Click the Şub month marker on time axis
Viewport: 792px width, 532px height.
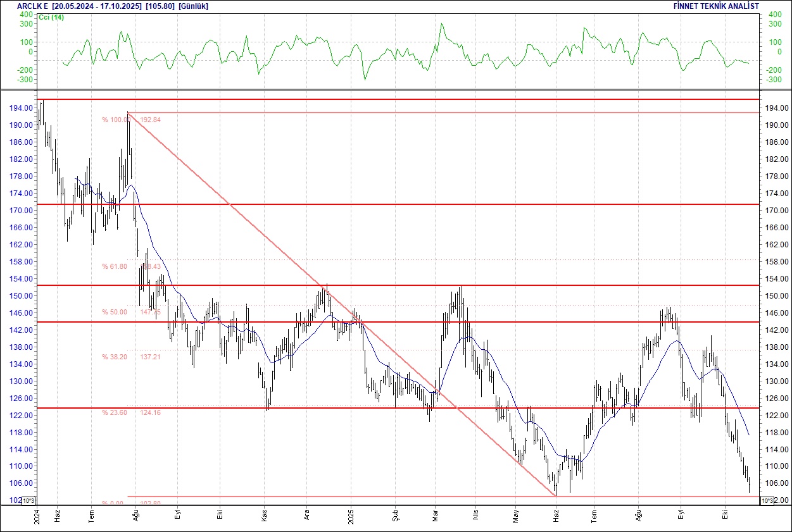[394, 514]
